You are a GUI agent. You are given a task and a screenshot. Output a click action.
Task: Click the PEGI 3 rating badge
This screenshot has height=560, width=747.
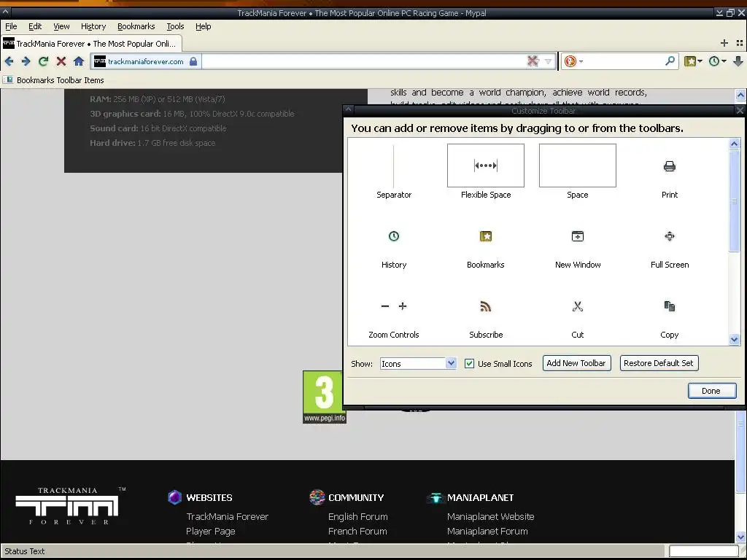click(x=325, y=397)
